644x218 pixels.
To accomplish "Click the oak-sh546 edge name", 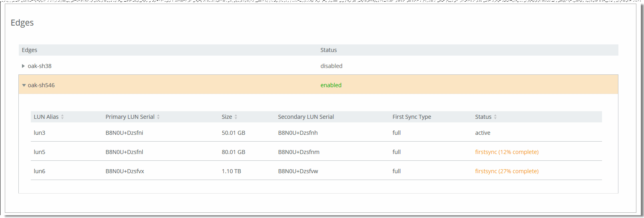I will point(41,85).
